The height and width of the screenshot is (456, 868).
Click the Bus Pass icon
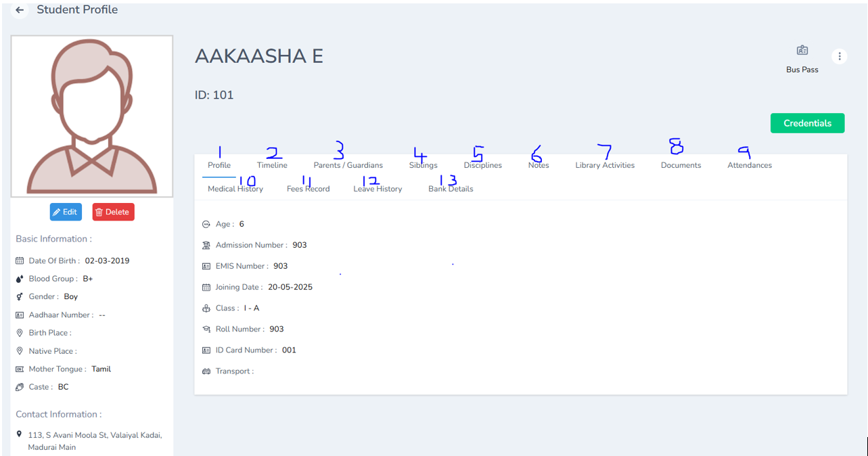tap(802, 49)
